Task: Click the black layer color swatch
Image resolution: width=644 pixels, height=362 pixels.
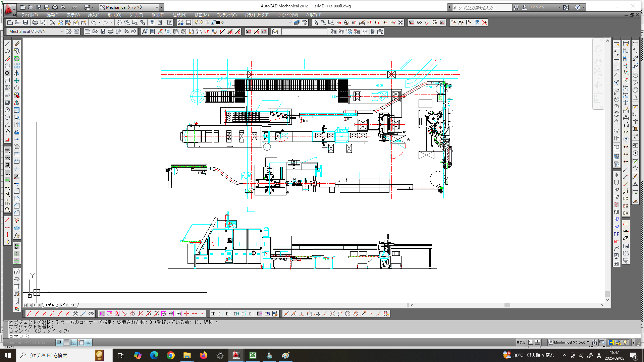Action: click(x=218, y=22)
